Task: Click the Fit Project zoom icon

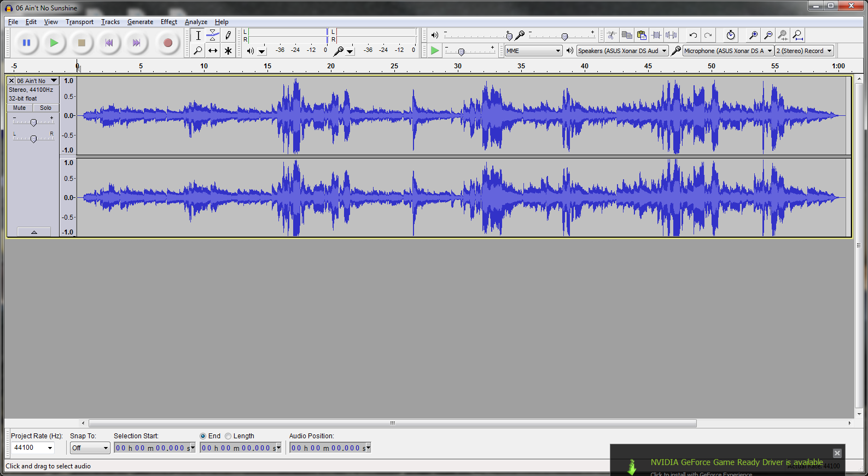Action: (798, 35)
